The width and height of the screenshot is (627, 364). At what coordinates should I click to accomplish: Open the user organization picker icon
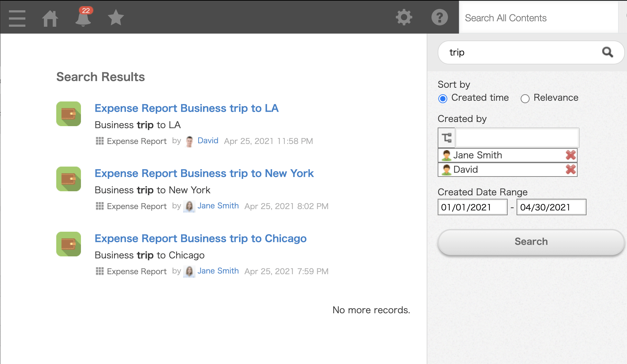click(447, 138)
